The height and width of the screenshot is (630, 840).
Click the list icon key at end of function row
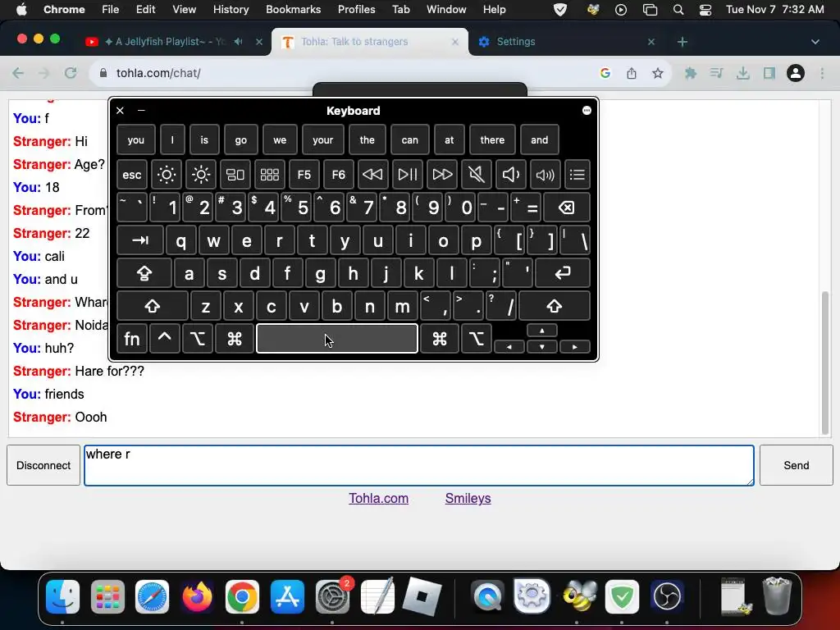577,174
